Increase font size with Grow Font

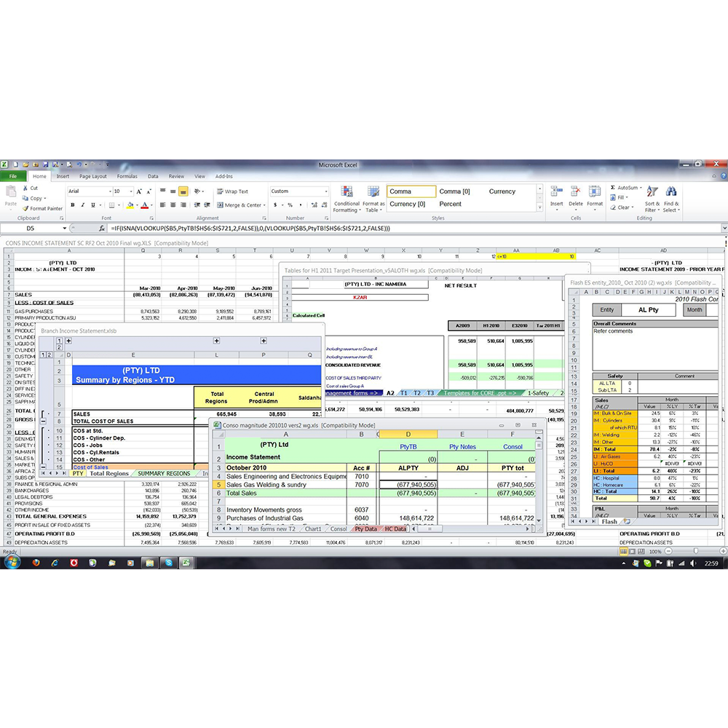click(139, 191)
